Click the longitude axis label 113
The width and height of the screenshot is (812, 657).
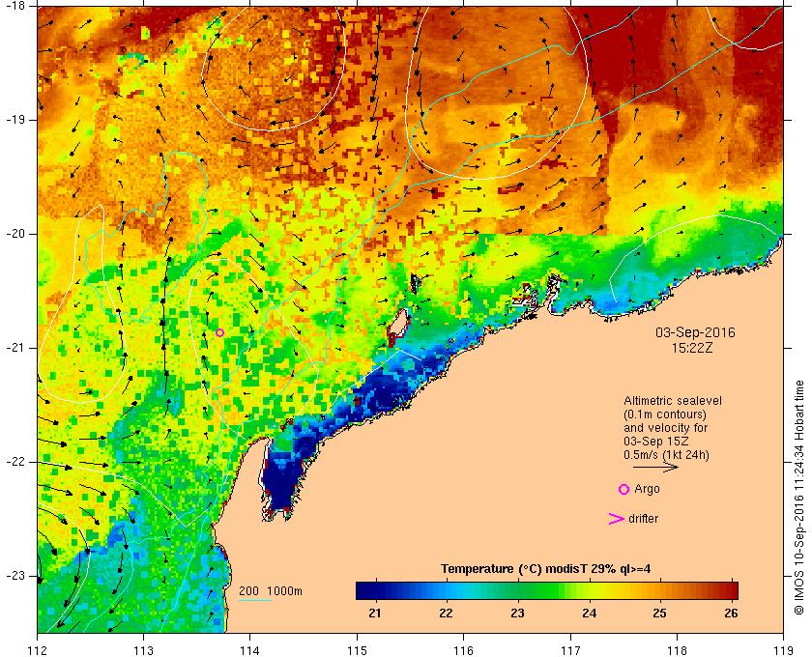coord(143,649)
